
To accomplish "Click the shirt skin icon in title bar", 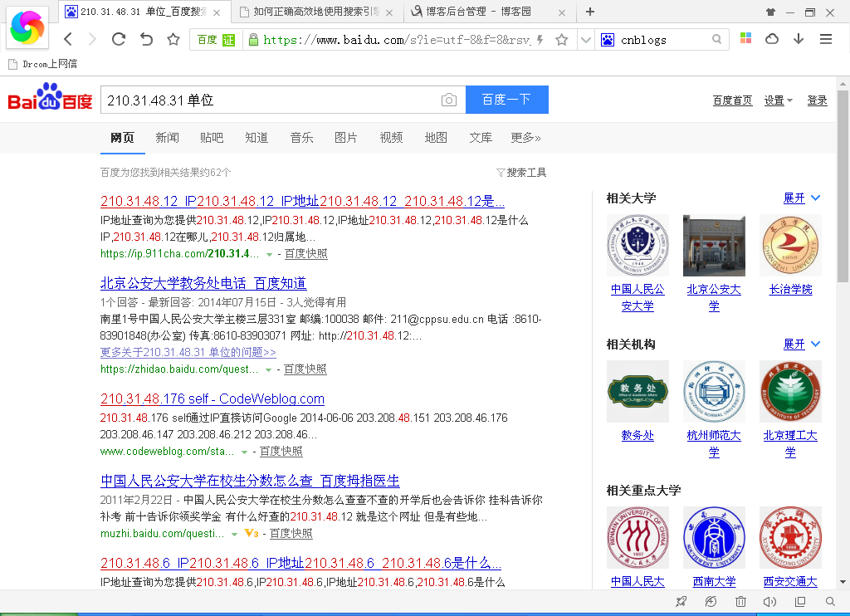I will click(770, 12).
